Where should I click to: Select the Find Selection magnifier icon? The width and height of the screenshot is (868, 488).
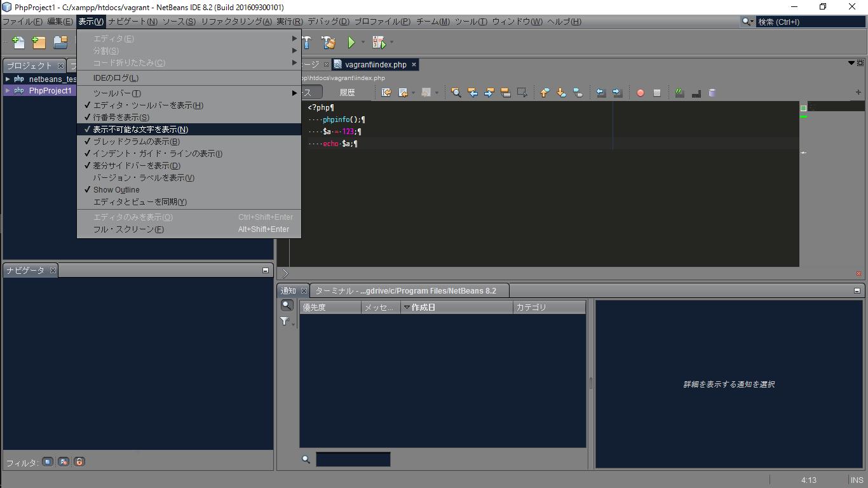click(455, 92)
